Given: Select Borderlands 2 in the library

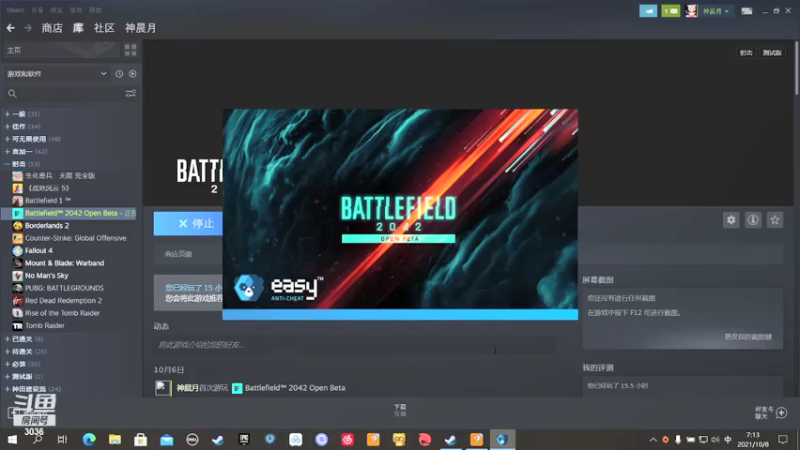Looking at the screenshot, I should point(47,226).
